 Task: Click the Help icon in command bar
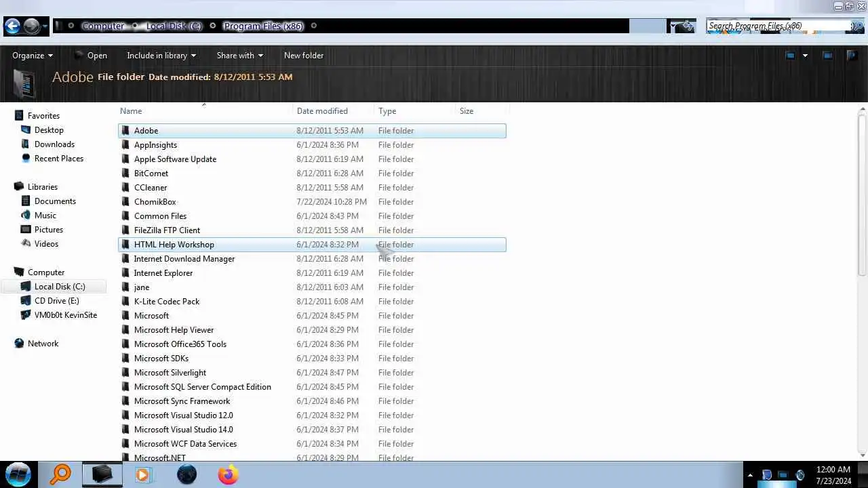click(852, 56)
